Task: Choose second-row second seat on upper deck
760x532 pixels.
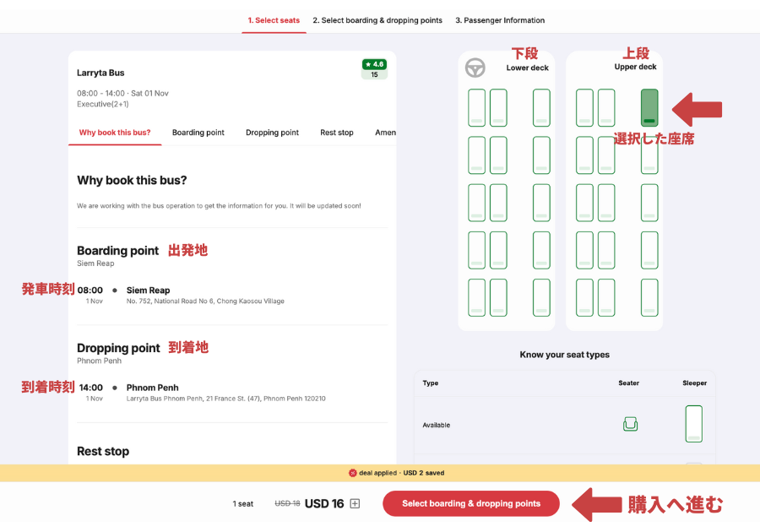Action: pyautogui.click(x=606, y=155)
